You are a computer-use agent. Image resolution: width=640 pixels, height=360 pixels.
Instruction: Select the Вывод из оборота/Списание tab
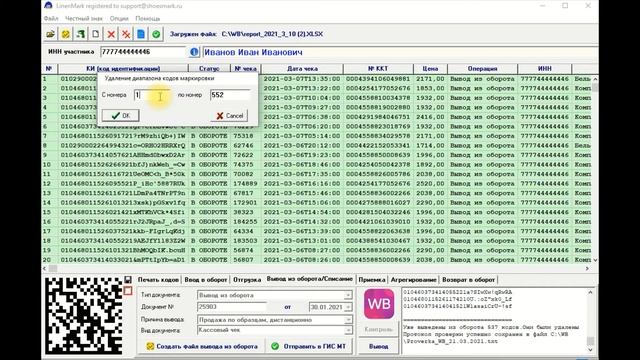pyautogui.click(x=309, y=279)
